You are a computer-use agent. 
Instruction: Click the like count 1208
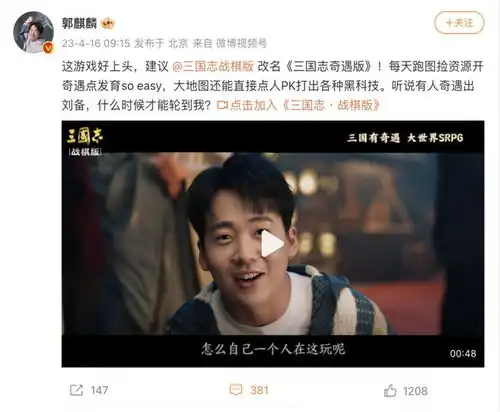415,391
